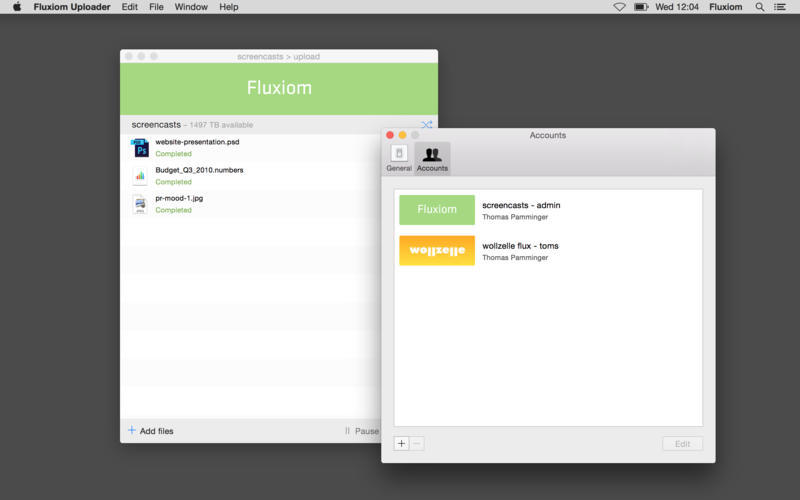The image size is (800, 500).
Task: Open the Fluxiom Uploader app menu
Action: [x=72, y=7]
